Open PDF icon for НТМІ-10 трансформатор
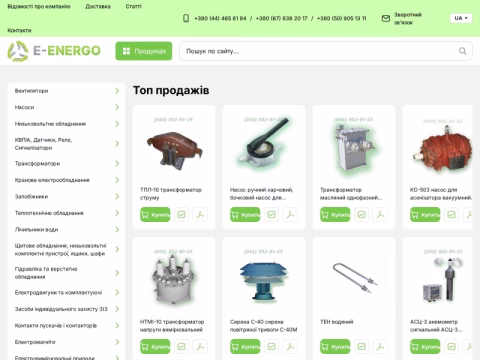 [200, 347]
